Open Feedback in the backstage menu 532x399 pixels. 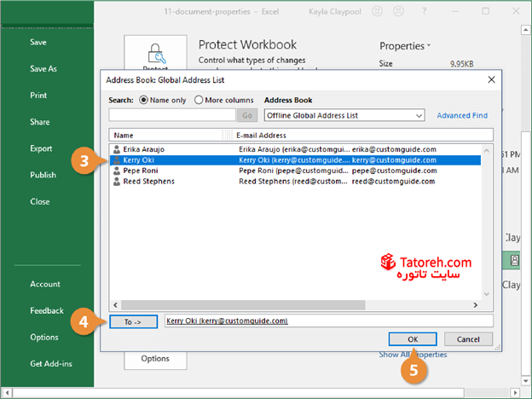[47, 310]
